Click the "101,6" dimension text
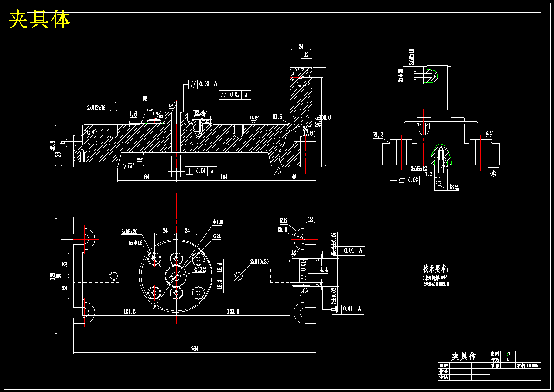Image resolution: width=554 pixels, height=392 pixels. click(x=130, y=311)
